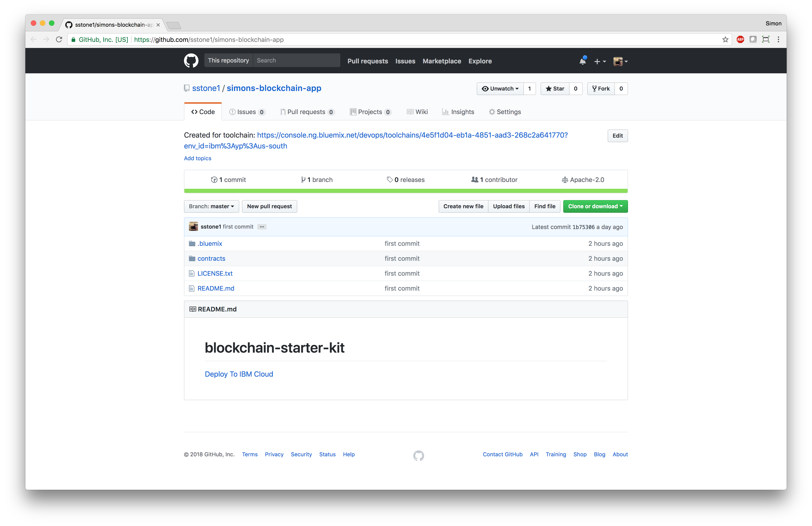
Task: Click the AdBlock Plus extension icon
Action: (740, 40)
